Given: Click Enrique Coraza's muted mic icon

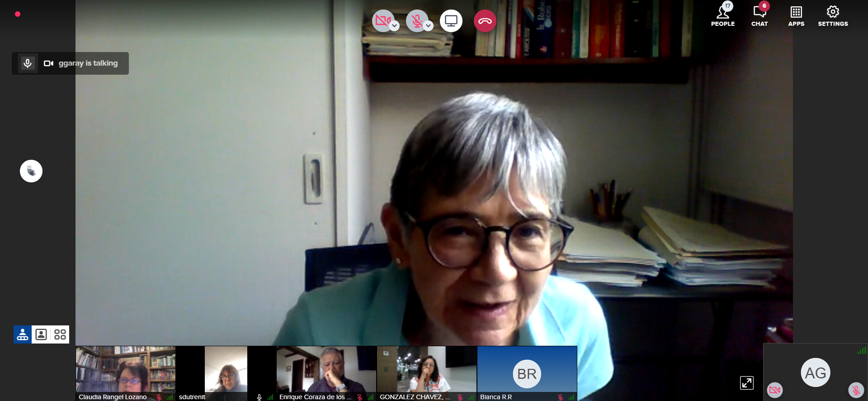Looking at the screenshot, I should (x=359, y=397).
